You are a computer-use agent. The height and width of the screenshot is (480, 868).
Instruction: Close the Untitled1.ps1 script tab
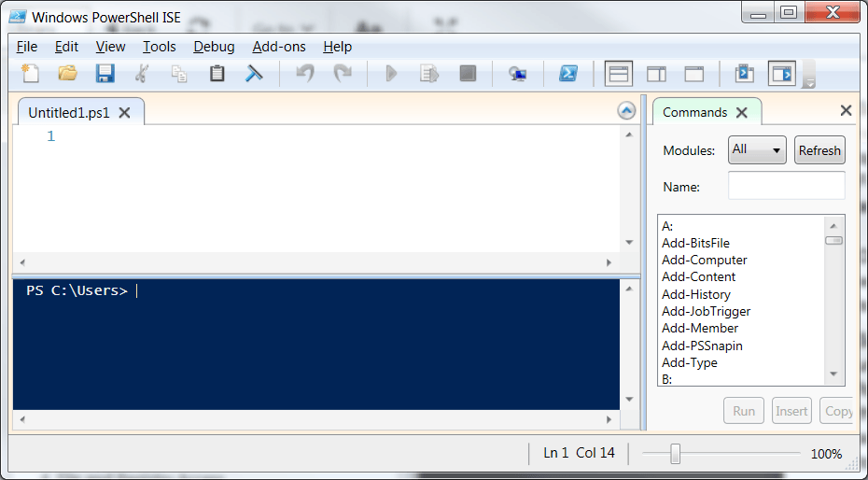[x=124, y=113]
